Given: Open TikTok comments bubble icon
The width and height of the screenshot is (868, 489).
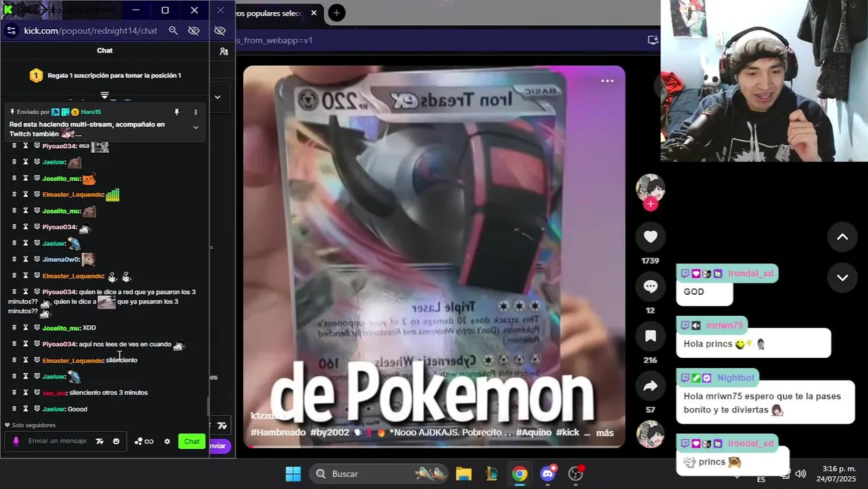Looking at the screenshot, I should coord(651,287).
